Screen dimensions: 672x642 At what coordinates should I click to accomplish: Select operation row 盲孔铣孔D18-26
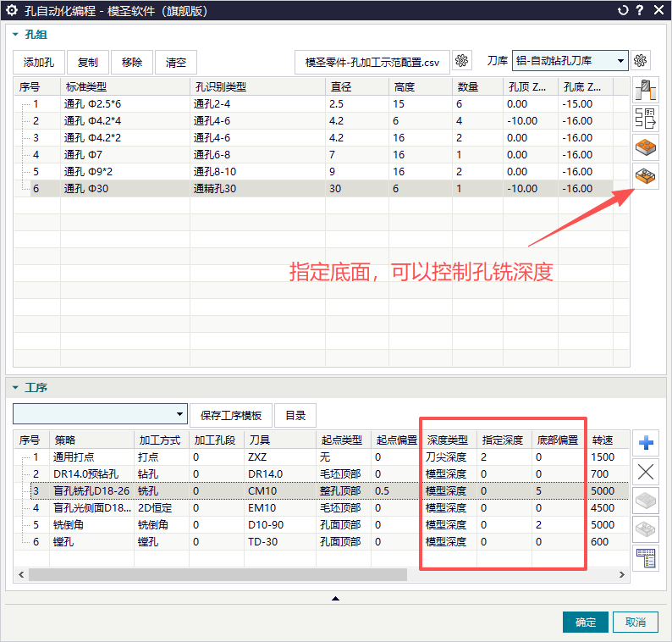pyautogui.click(x=322, y=491)
